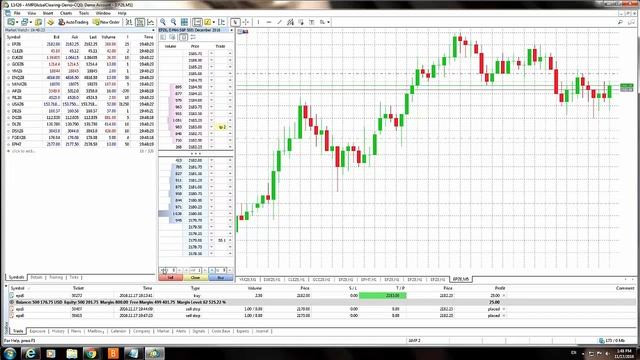The width and height of the screenshot is (640, 360).
Task: Click the tile windows grid icon
Action: click(x=184, y=22)
